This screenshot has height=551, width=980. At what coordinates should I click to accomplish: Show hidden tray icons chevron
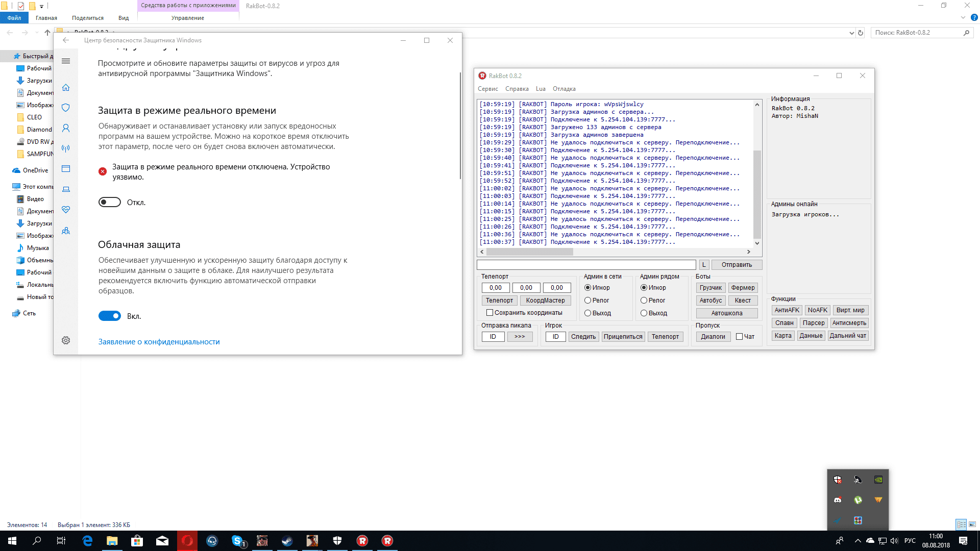857,541
